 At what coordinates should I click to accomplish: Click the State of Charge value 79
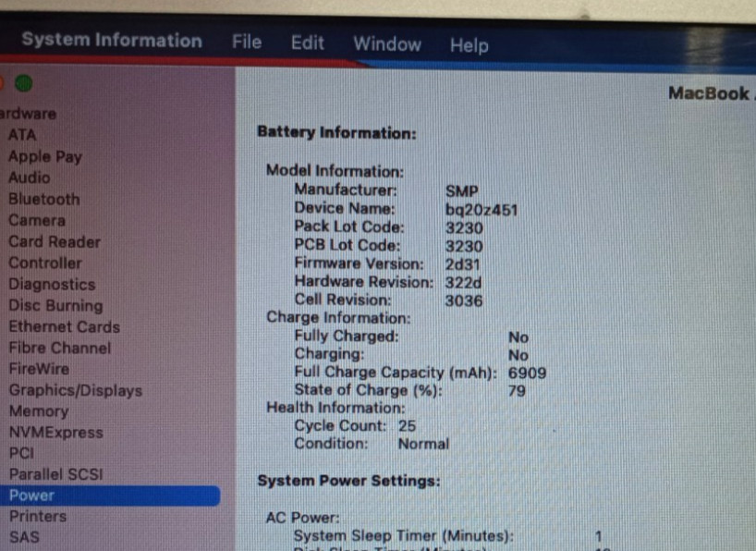(x=517, y=390)
